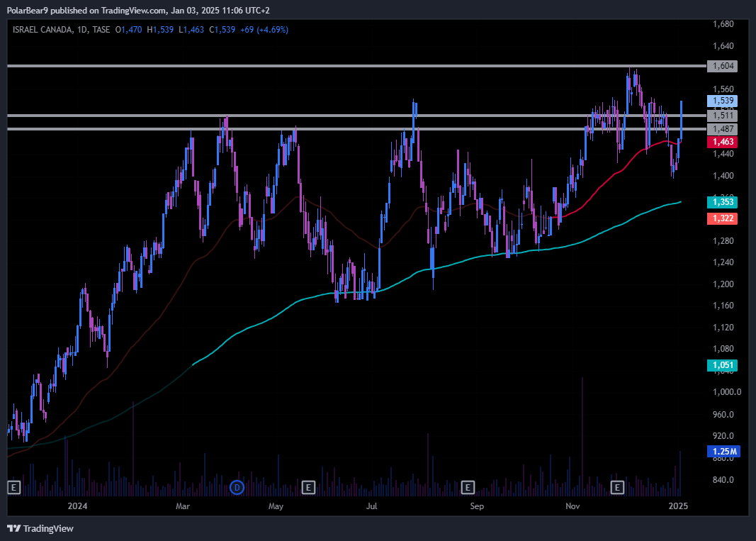Click the teal 1,353 moving average label
756x541 pixels.
pyautogui.click(x=722, y=202)
